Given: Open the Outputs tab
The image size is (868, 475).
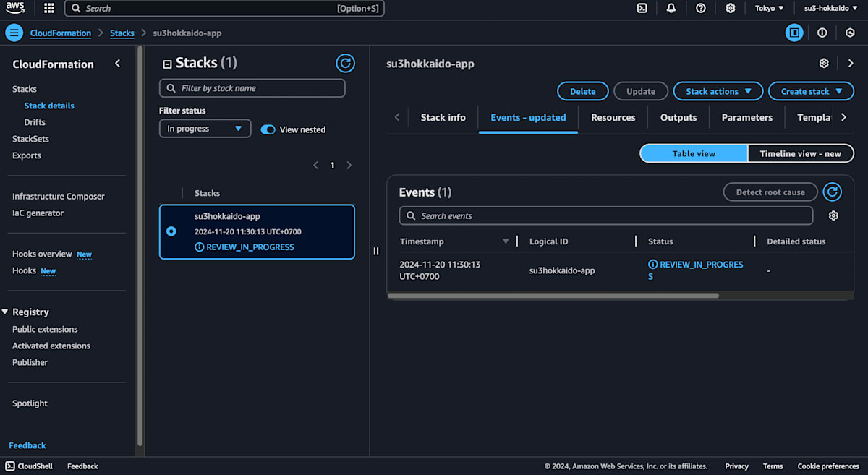Looking at the screenshot, I should 678,117.
